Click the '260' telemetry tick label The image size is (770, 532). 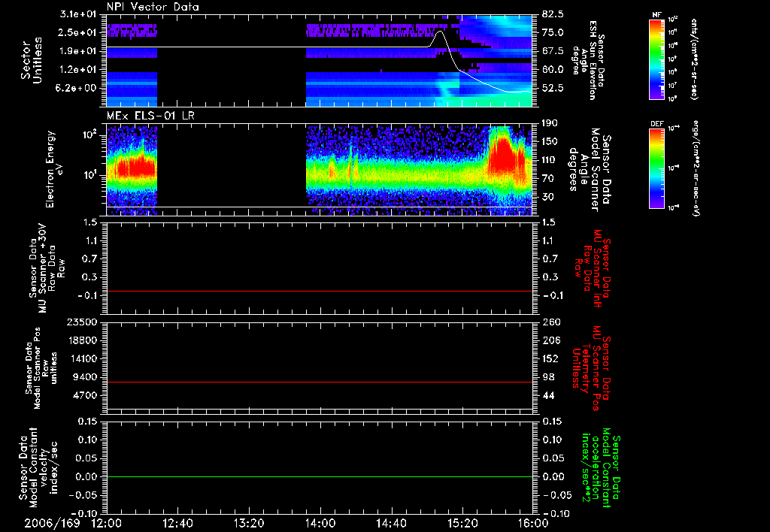coord(551,322)
